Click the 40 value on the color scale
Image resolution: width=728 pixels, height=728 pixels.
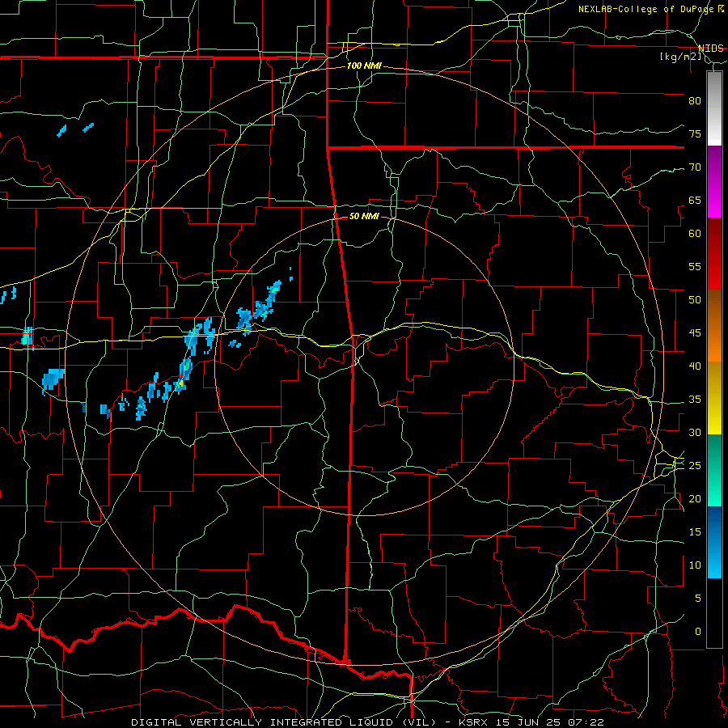[x=695, y=366]
